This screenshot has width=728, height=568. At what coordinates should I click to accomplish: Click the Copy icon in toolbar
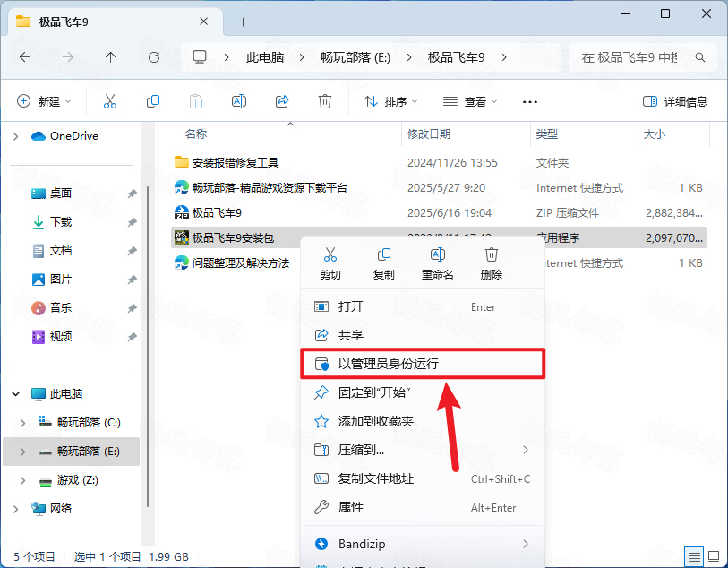click(153, 101)
